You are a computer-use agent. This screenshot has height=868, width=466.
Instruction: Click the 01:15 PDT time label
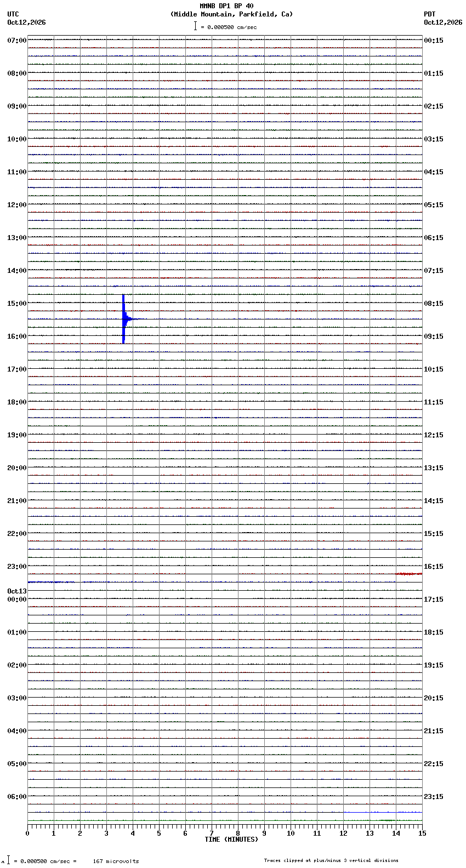(x=434, y=73)
